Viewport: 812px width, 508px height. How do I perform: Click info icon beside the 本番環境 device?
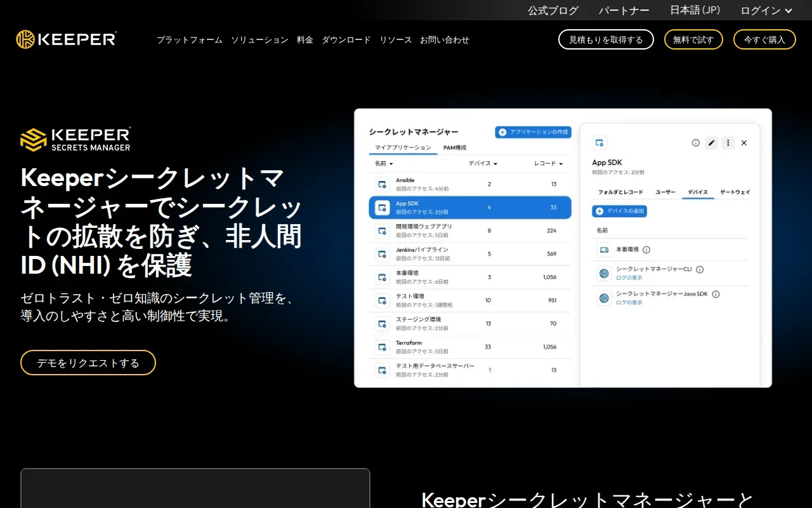[x=646, y=250]
